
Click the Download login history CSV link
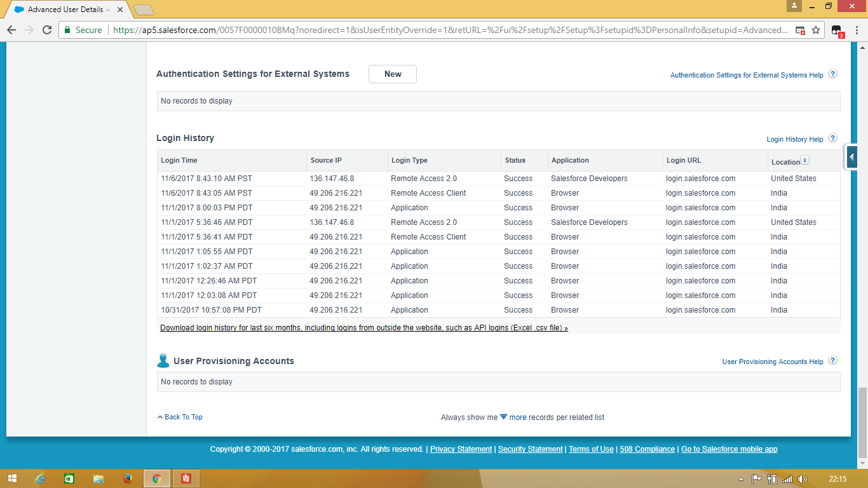point(363,328)
